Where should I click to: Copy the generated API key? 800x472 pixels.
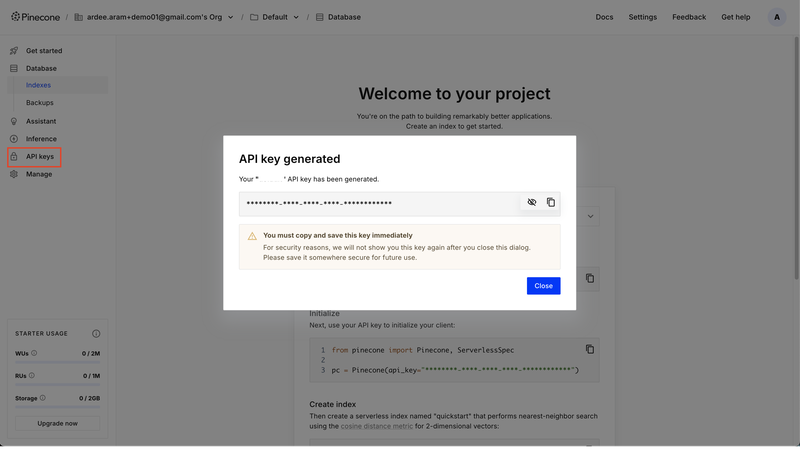coord(551,202)
